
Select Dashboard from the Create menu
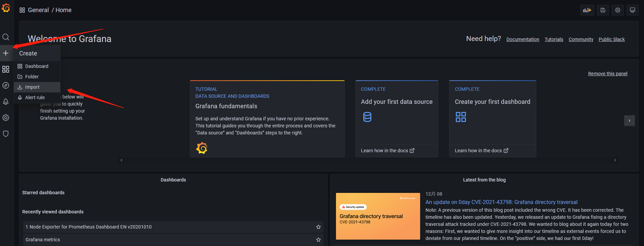click(37, 66)
